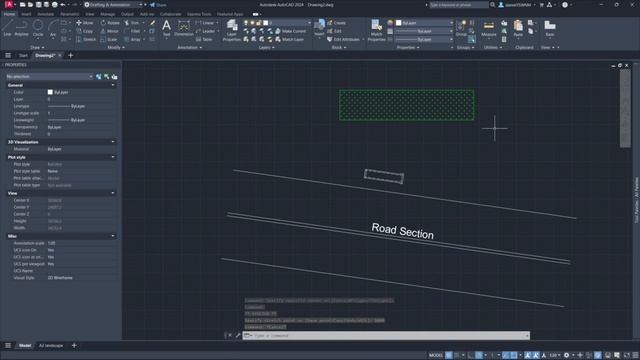640x360 pixels.
Task: Open the Layer Properties manager
Action: [232, 31]
